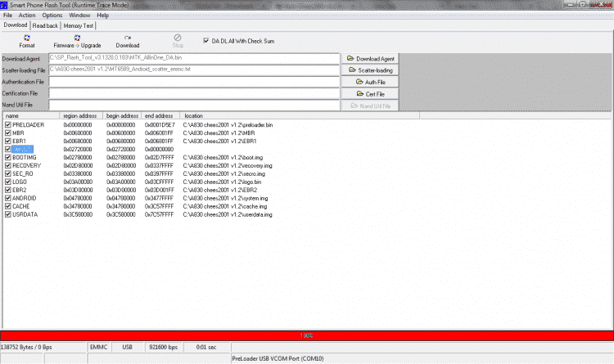614x364 pixels.
Task: Click the red 100% progress bar
Action: click(x=307, y=336)
